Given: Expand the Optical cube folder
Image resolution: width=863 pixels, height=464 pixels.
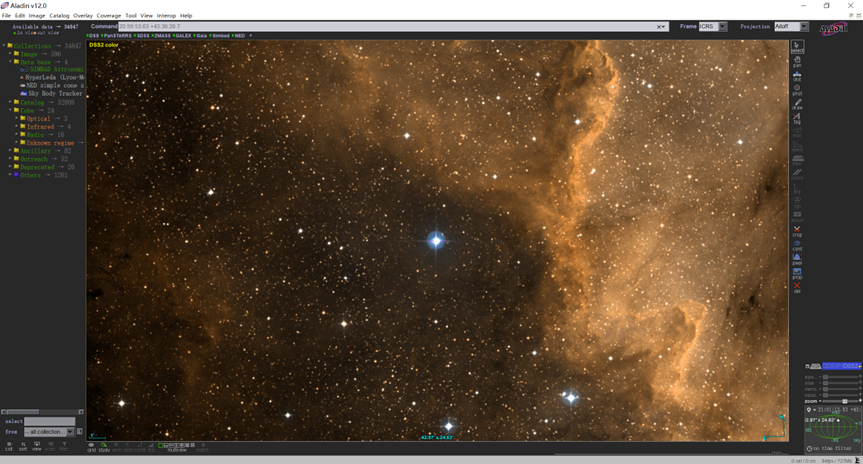Looking at the screenshot, I should coord(17,118).
